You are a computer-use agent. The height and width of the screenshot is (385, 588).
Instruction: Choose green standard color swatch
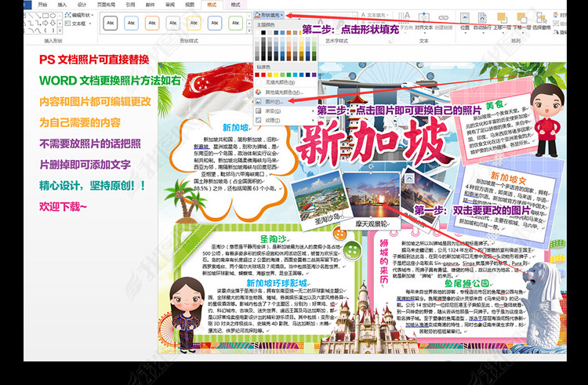[x=289, y=75]
